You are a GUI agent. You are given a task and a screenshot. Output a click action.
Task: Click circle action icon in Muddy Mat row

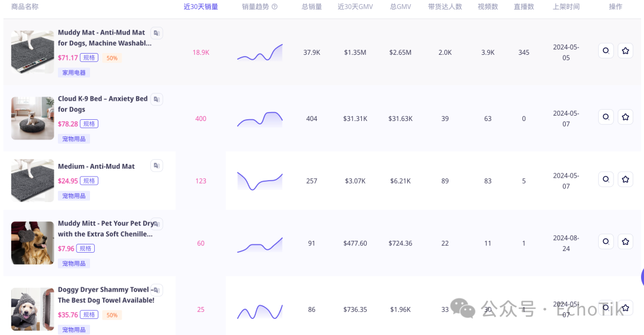[x=606, y=51]
